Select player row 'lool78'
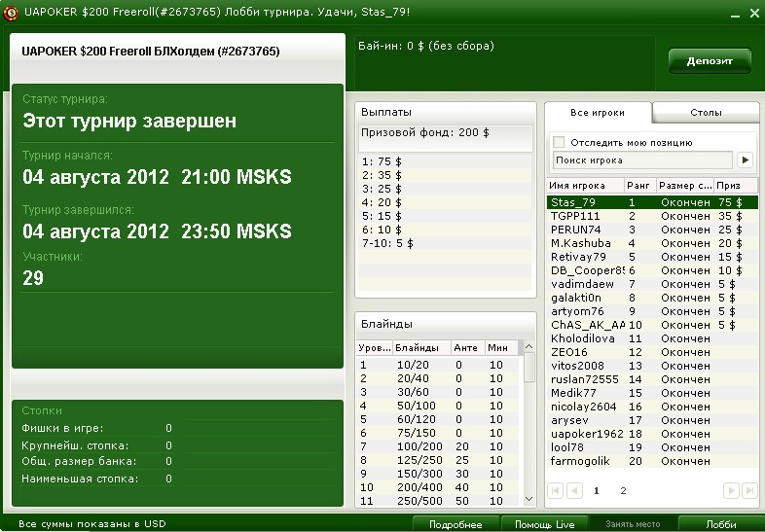This screenshot has height=532, width=765. point(652,447)
